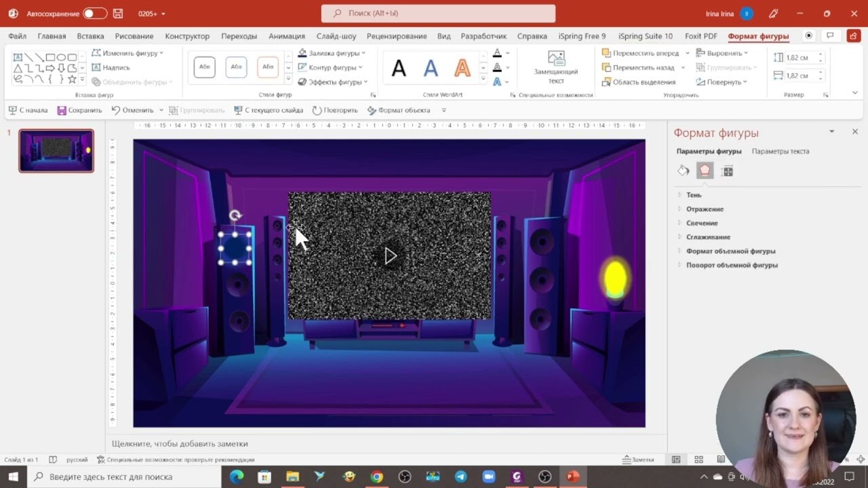Expand Поворот объемной фигуры section
The width and height of the screenshot is (868, 488).
[732, 265]
